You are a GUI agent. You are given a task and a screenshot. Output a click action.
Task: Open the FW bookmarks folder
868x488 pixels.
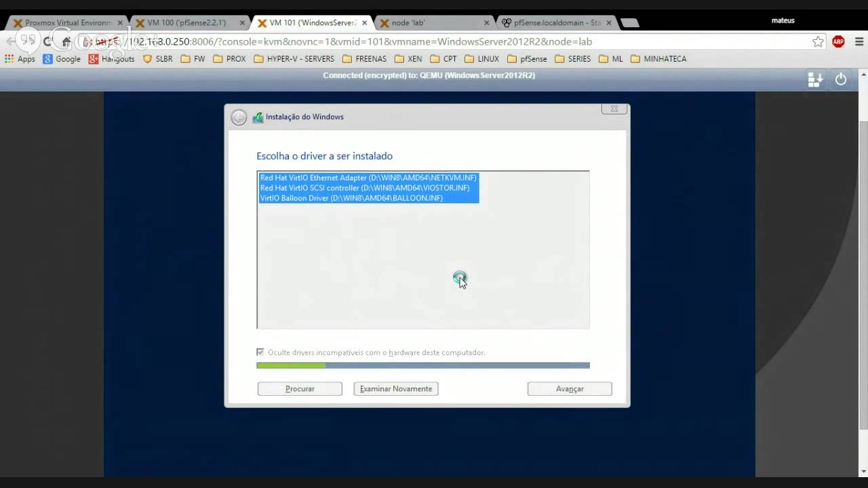[x=193, y=59]
